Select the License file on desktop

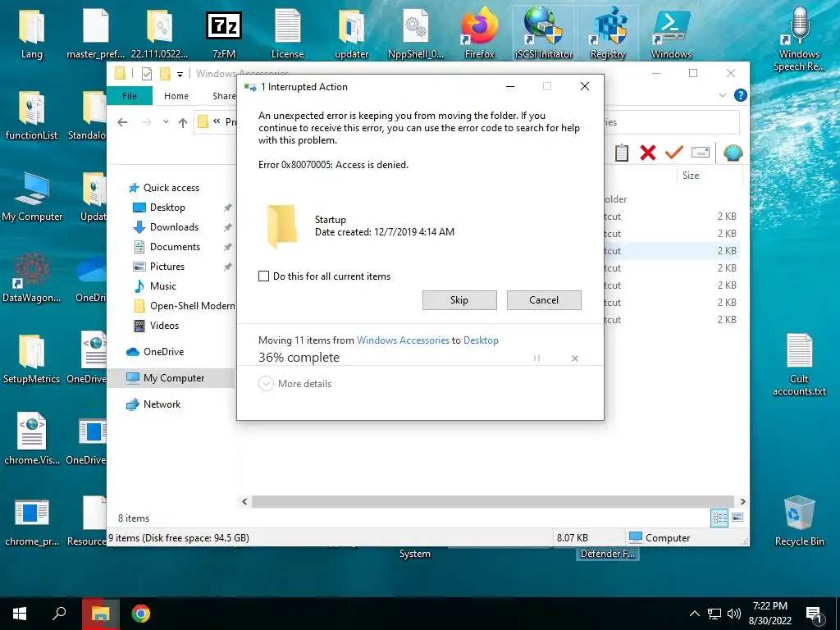[288, 34]
